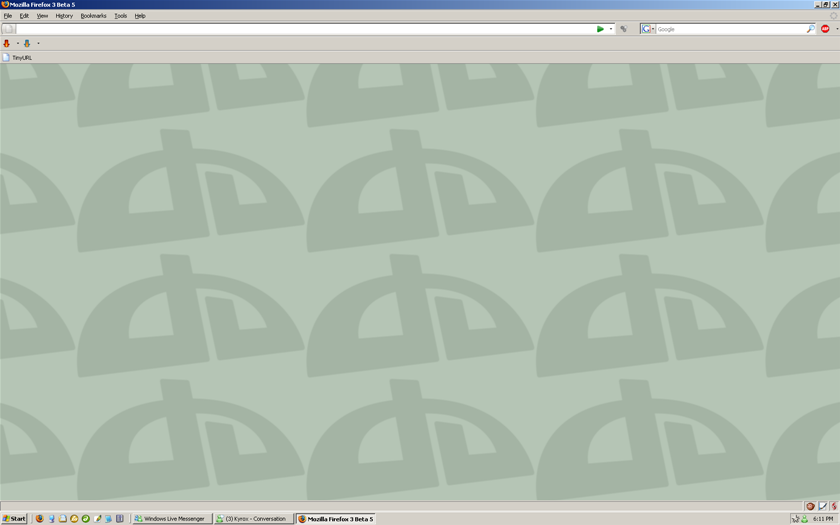Open the Windows Start menu
Screen dimensions: 840x525
pyautogui.click(x=14, y=519)
